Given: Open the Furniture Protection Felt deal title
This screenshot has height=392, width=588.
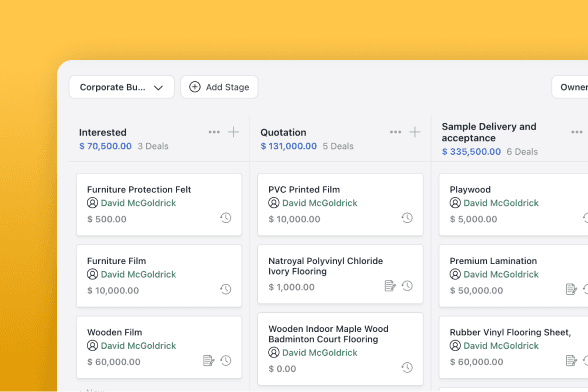Looking at the screenshot, I should tap(139, 189).
